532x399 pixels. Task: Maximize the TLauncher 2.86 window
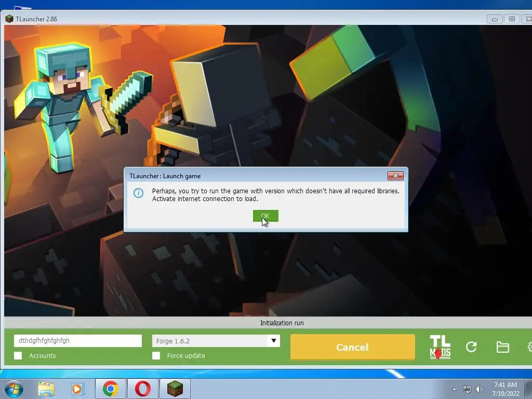tap(512, 19)
